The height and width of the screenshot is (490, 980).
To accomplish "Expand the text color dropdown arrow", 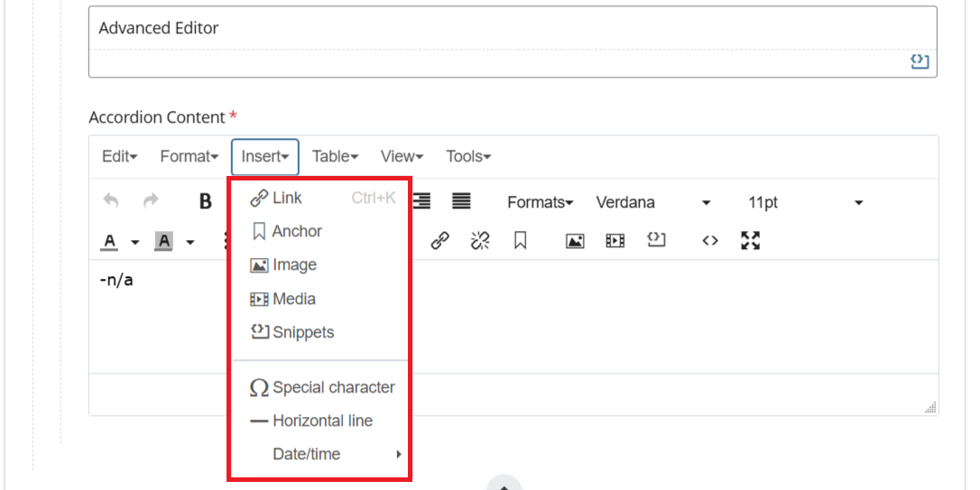I will coord(135,242).
